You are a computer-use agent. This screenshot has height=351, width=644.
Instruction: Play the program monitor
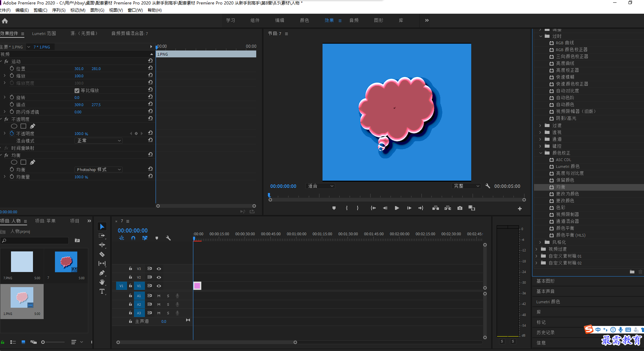[x=397, y=208]
